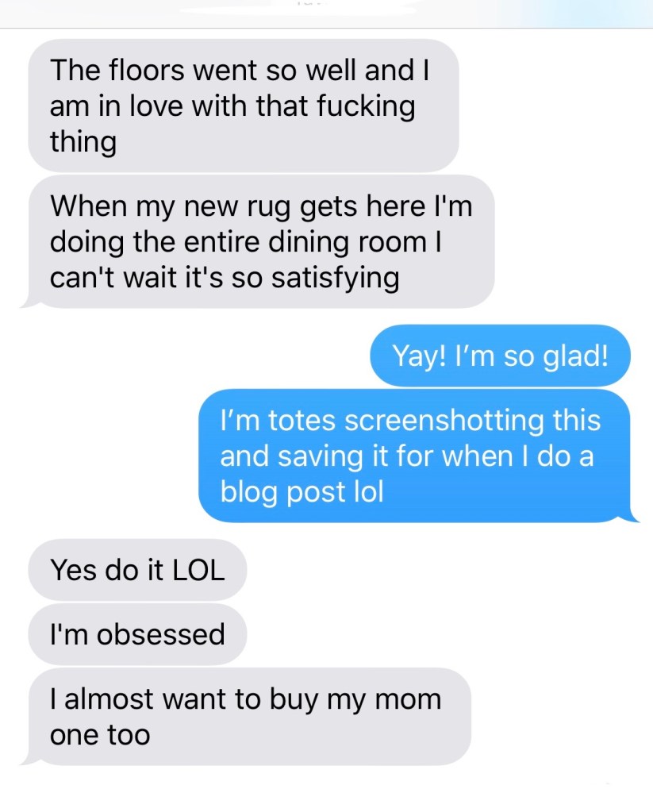This screenshot has width=653, height=812.
Task: Tap the top header bar of the conversation
Action: tap(326, 14)
